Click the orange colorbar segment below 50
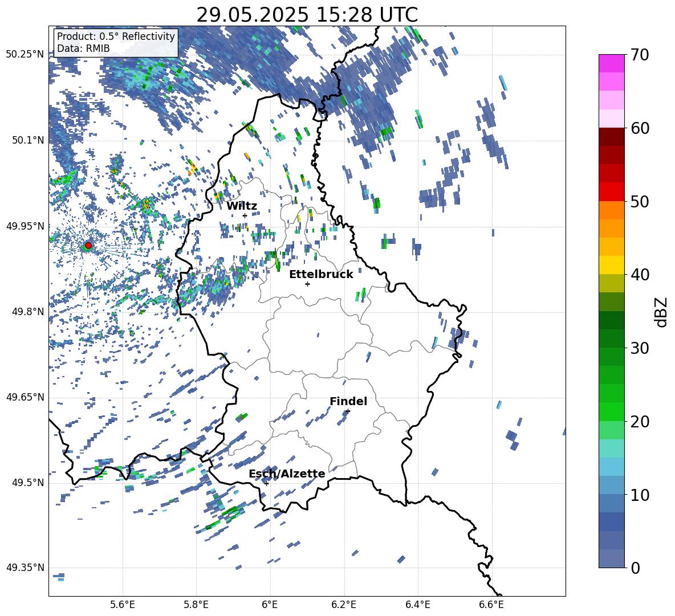The height and width of the screenshot is (616, 675). 612,210
